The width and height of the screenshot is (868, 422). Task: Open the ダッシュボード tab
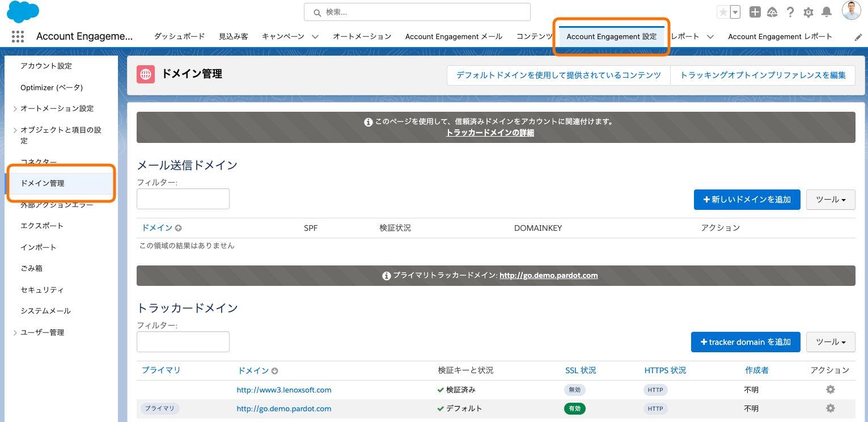coord(180,36)
